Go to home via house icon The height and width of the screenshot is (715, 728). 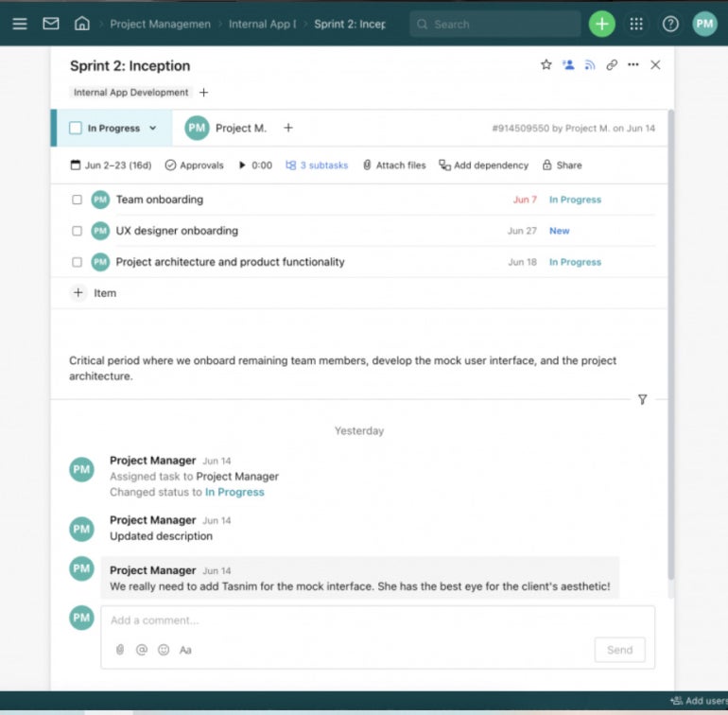click(82, 24)
